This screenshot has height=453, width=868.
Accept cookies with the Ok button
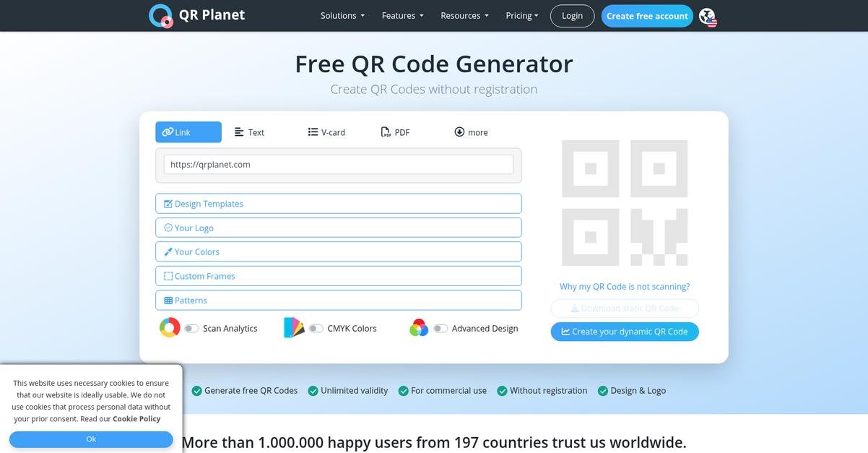[91, 439]
